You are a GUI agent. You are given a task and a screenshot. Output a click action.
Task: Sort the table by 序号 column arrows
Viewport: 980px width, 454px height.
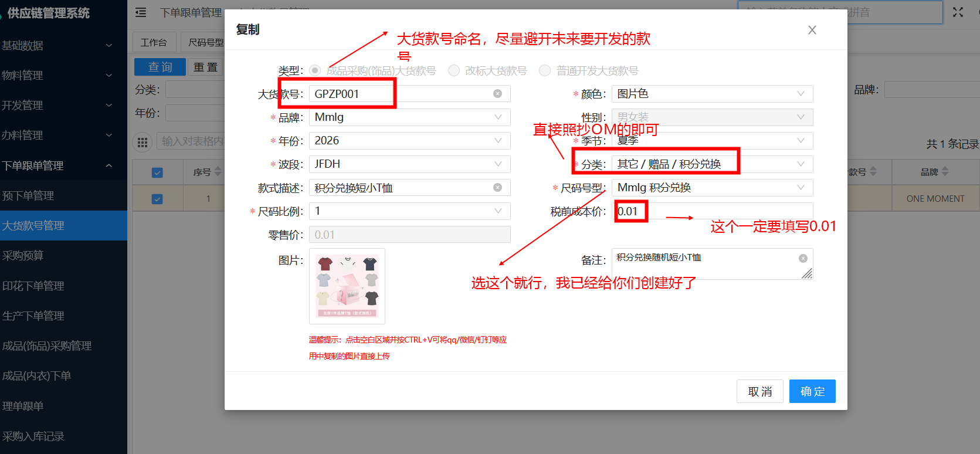[218, 172]
